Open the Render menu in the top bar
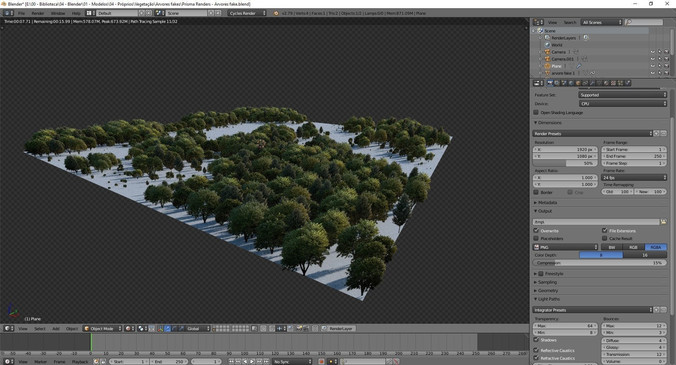Viewport: 676px width, 365px height. point(38,13)
